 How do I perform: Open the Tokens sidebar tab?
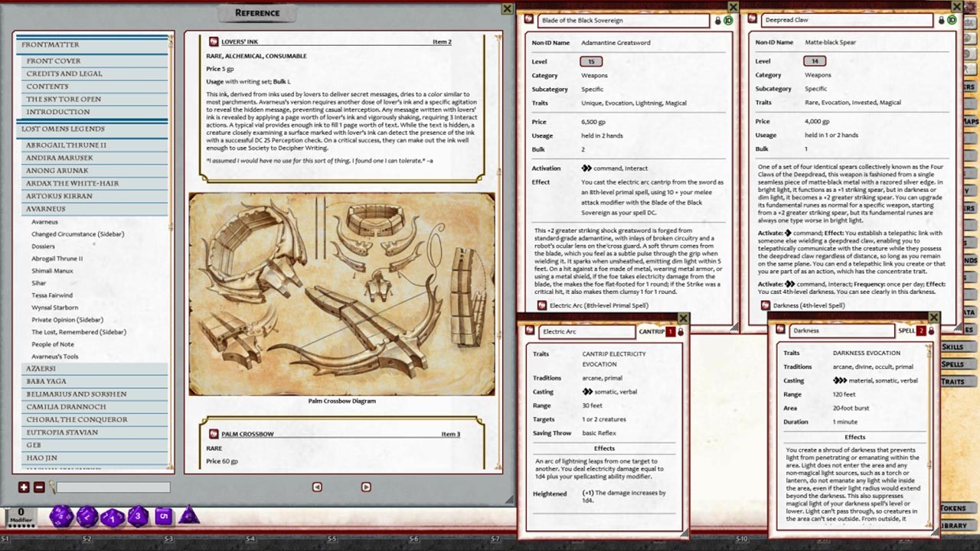pos(952,508)
